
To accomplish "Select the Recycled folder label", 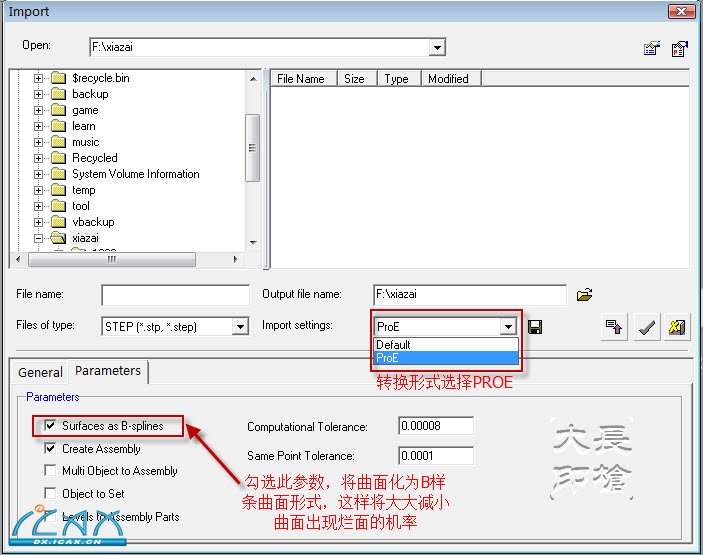I will click(x=95, y=158).
